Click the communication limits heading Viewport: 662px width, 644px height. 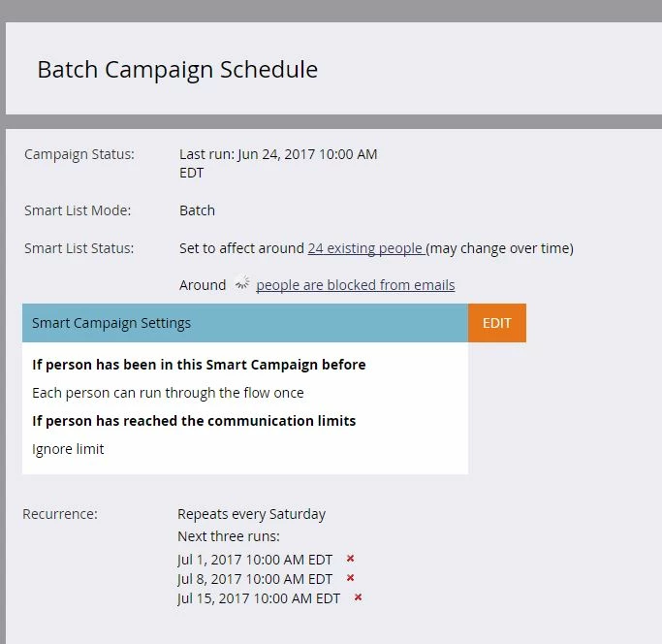(x=194, y=421)
